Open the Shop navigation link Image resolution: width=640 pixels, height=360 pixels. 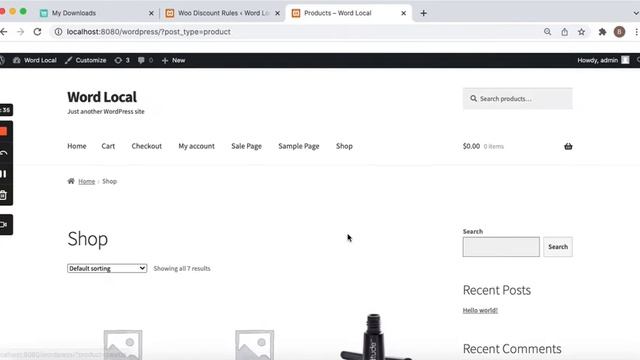pyautogui.click(x=344, y=146)
